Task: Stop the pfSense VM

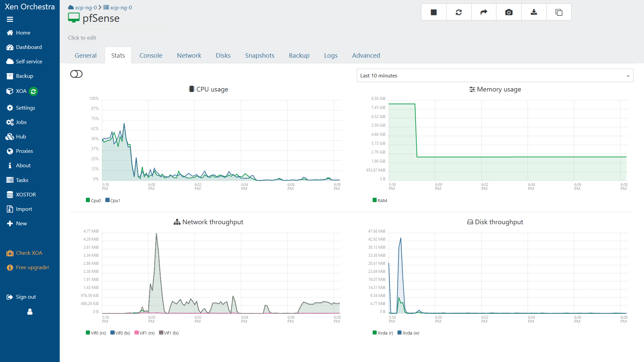Action: [x=434, y=12]
